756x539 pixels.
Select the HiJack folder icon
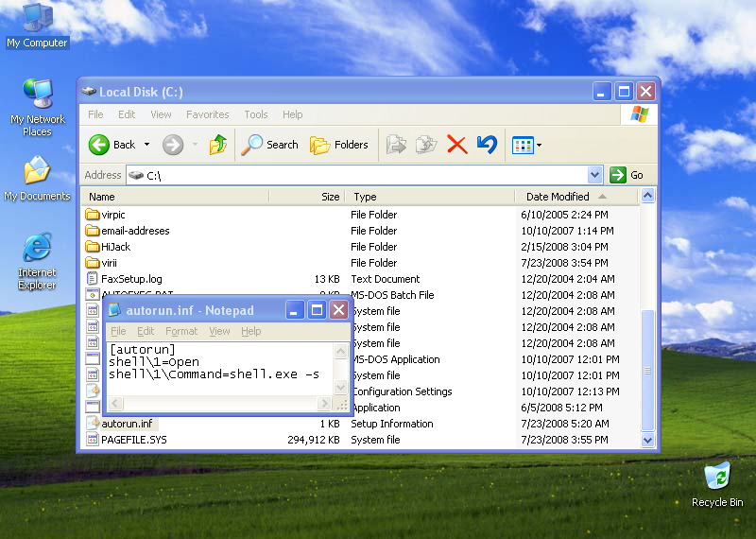pos(92,247)
